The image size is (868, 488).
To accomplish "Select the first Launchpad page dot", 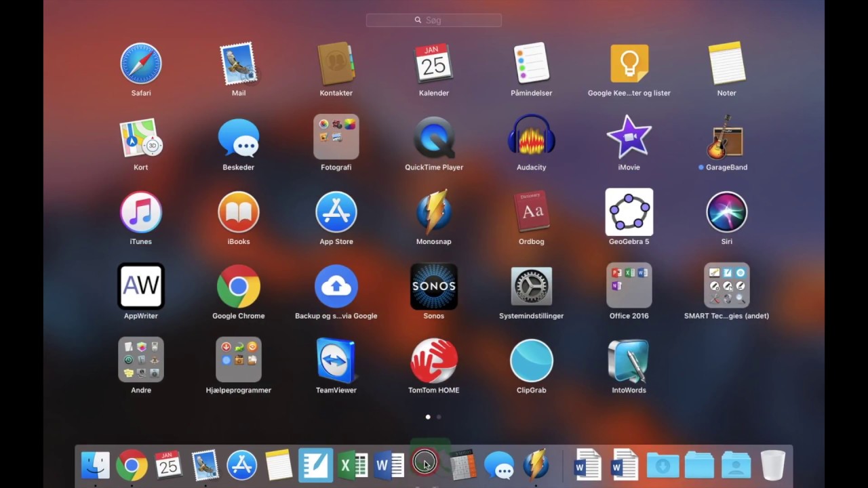I will click(428, 417).
